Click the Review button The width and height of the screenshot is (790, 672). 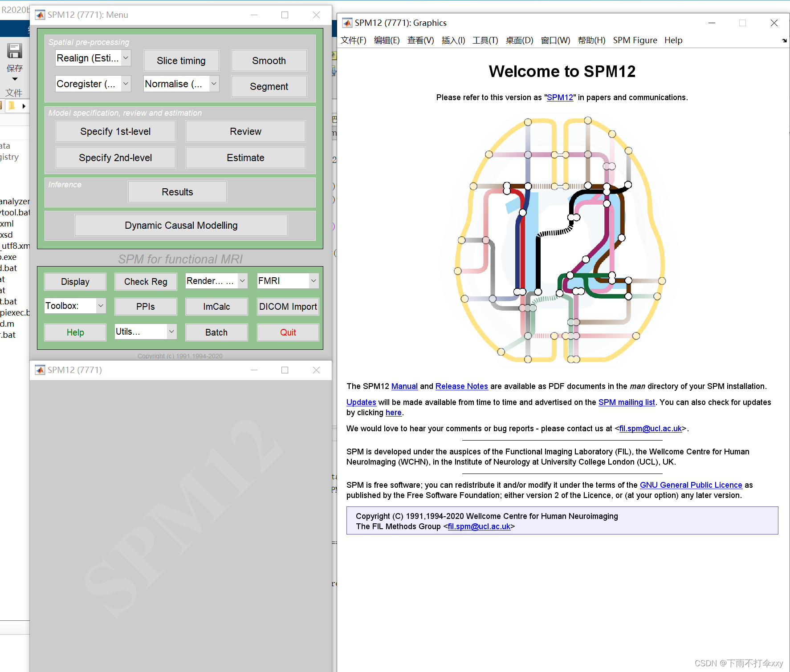click(x=245, y=131)
